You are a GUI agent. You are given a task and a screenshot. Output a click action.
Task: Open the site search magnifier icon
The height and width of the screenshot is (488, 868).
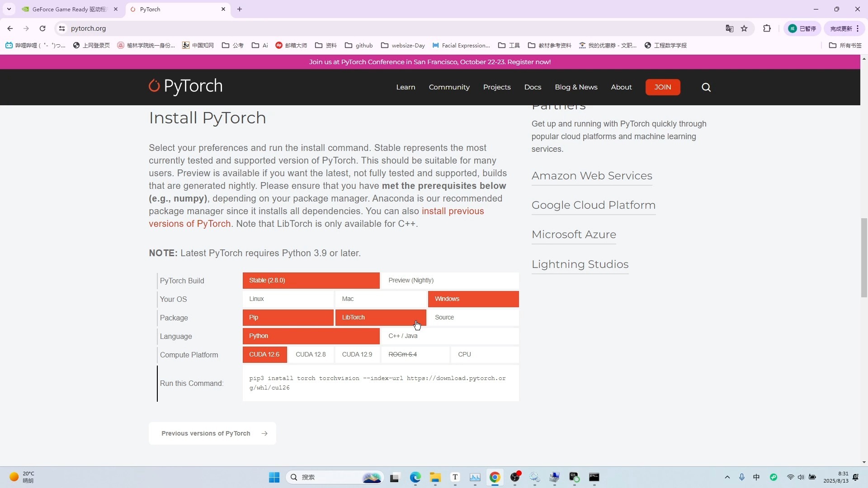(706, 87)
